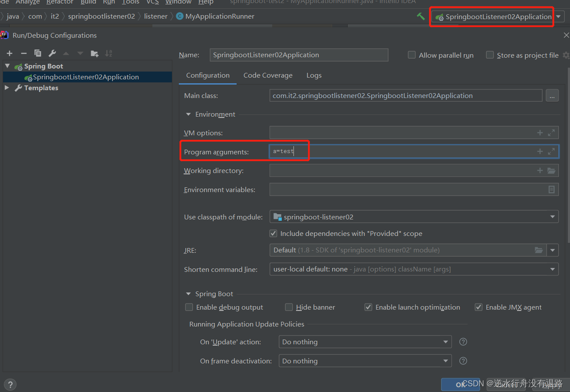Open run configuration selector in main toolbar
The image size is (570, 392).
point(498,16)
